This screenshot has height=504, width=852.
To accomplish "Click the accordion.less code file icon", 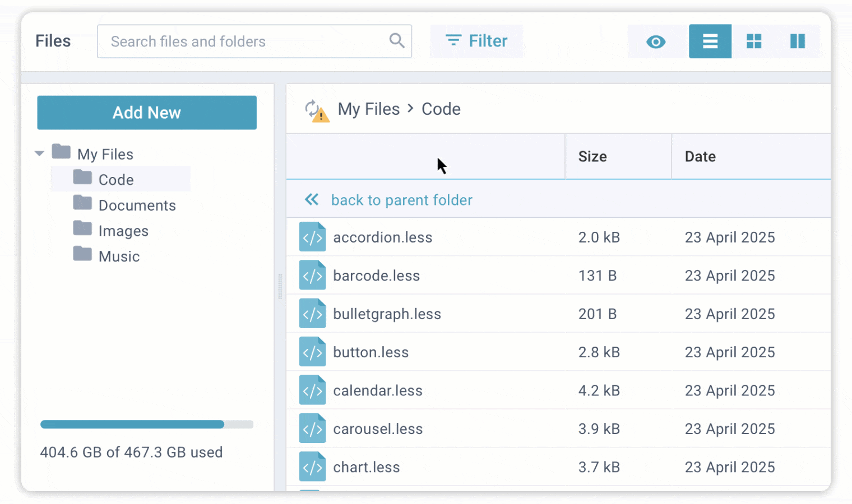I will click(x=312, y=237).
